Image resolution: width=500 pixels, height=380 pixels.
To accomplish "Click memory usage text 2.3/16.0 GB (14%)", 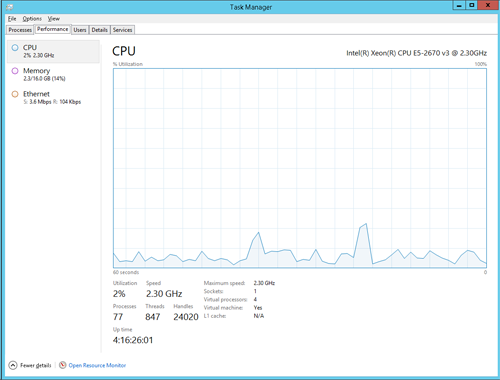I will click(x=44, y=79).
